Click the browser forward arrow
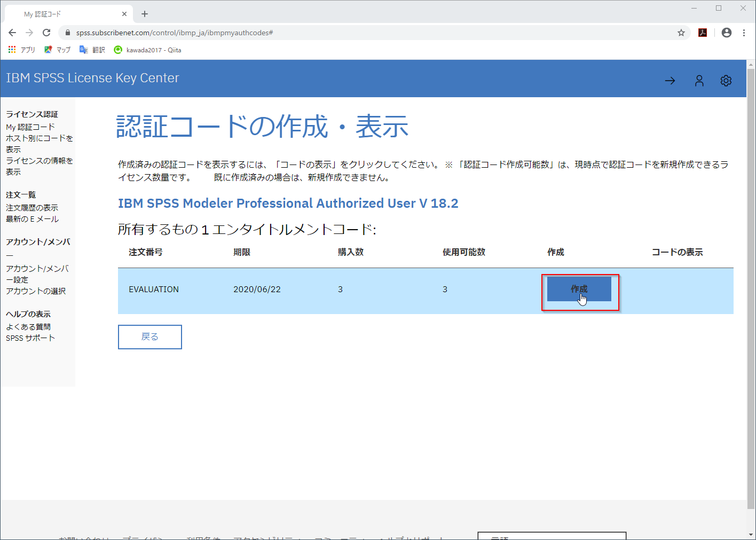This screenshot has height=540, width=756. pyautogui.click(x=29, y=33)
